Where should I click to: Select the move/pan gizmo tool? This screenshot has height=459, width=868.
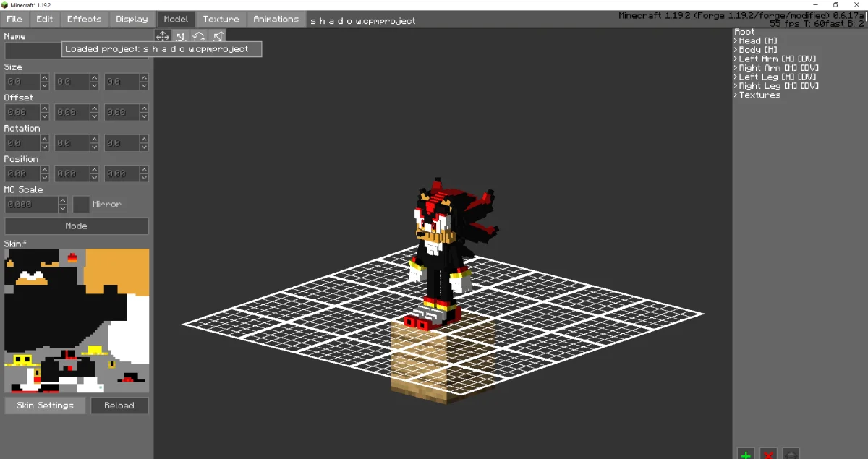click(x=162, y=35)
